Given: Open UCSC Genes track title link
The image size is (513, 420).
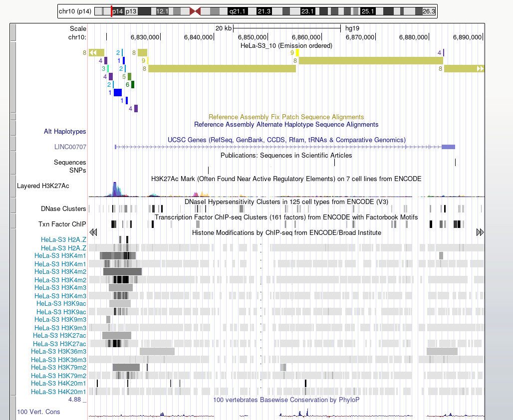Looking at the screenshot, I should (286, 140).
